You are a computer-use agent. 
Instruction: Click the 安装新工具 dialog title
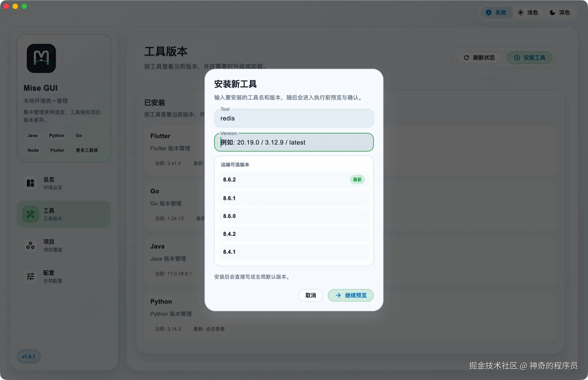(236, 84)
